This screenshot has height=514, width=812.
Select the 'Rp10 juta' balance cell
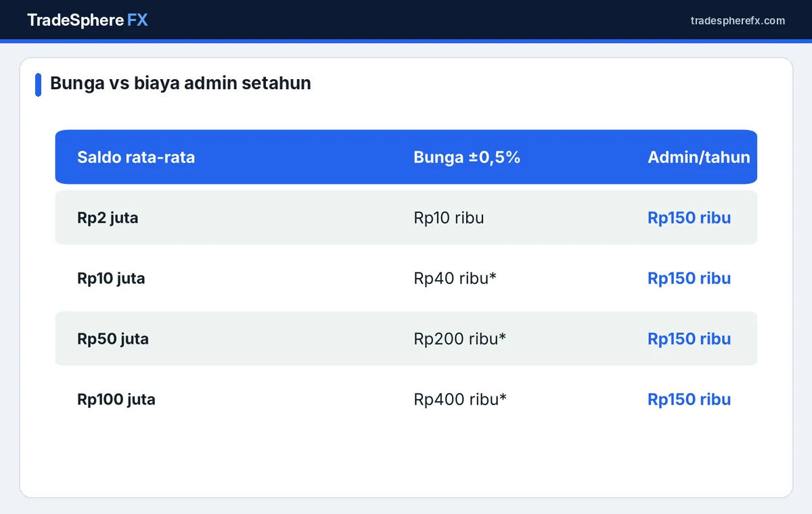tap(111, 278)
